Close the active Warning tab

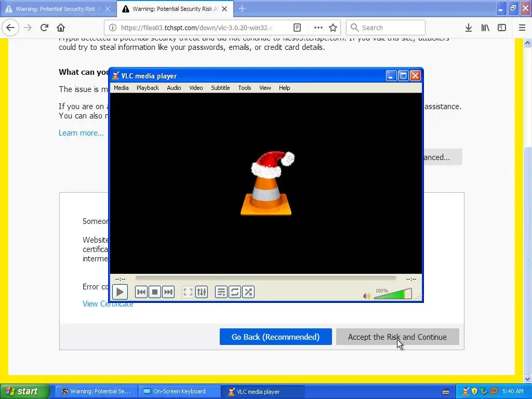click(224, 9)
